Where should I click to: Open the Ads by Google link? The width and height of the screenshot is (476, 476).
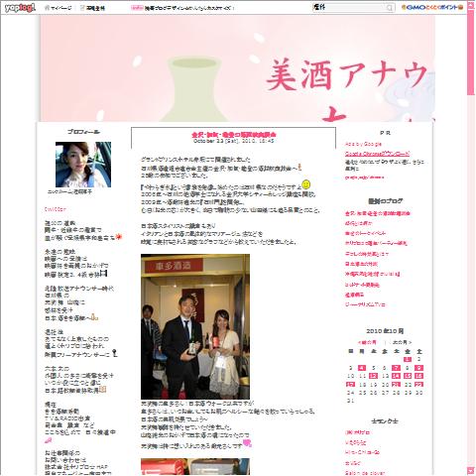tap(363, 144)
